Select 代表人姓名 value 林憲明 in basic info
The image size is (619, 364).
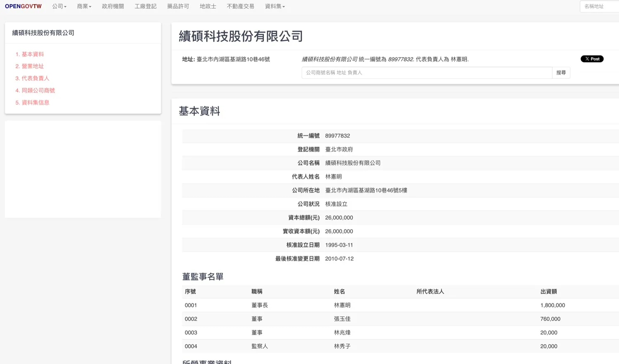pyautogui.click(x=333, y=176)
